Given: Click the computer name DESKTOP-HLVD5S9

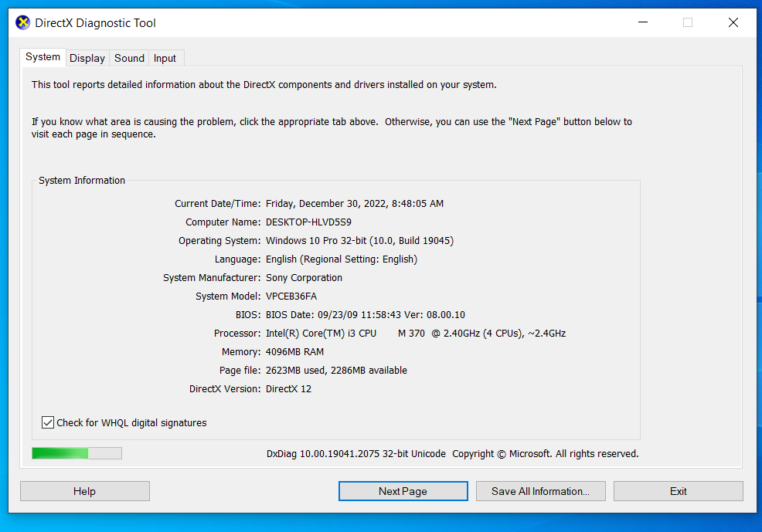Looking at the screenshot, I should (x=308, y=222).
